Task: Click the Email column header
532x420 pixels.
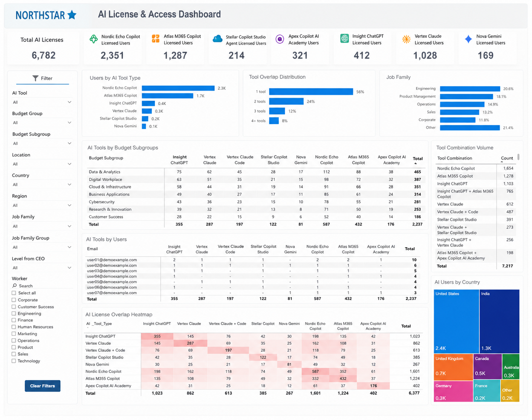Action: coord(92,249)
